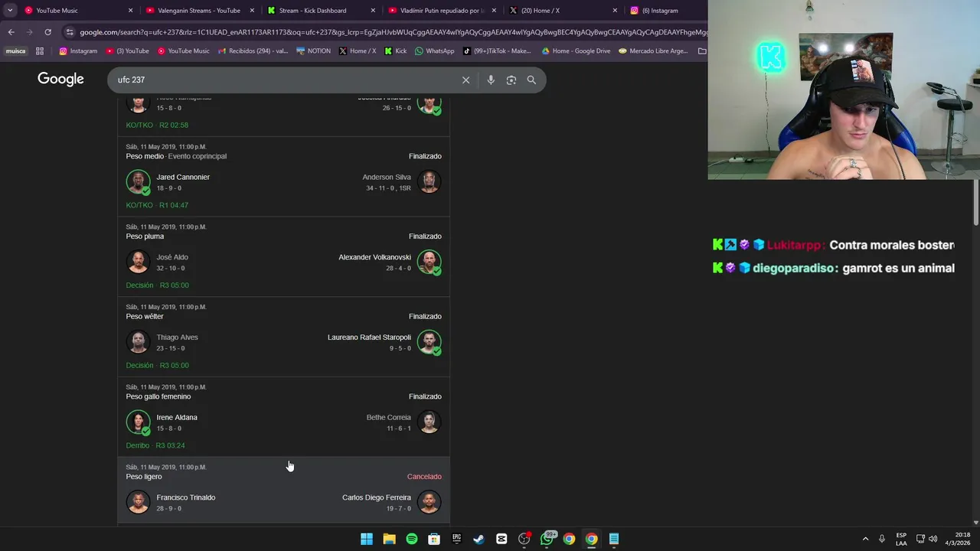Click the 'Cancelado' fight status
Image resolution: width=980 pixels, height=551 pixels.
point(424,477)
